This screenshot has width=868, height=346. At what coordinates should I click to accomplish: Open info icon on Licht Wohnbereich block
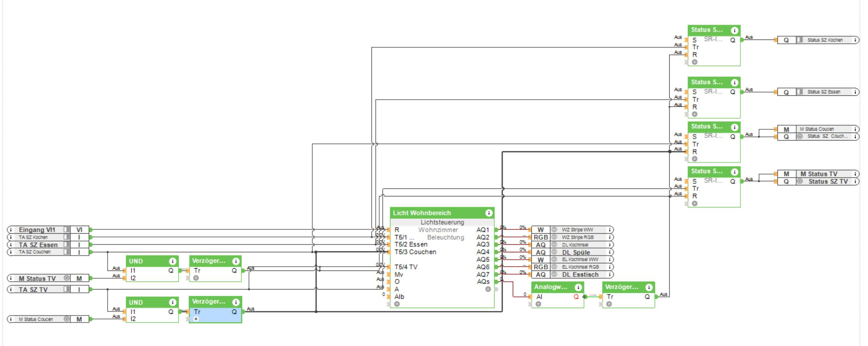point(488,213)
